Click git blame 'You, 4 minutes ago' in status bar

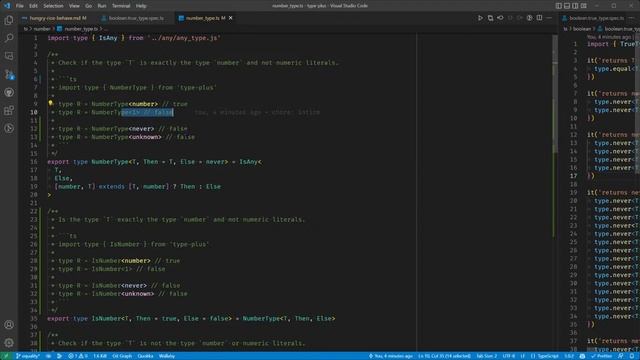391,356
